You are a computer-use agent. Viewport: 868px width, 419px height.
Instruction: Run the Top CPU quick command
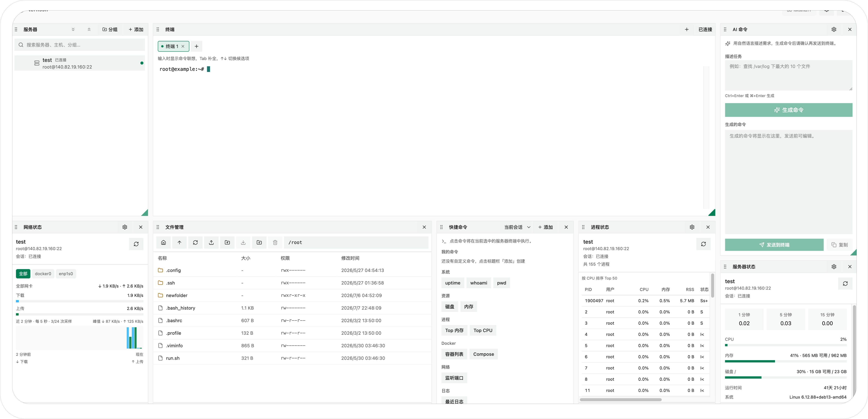483,330
